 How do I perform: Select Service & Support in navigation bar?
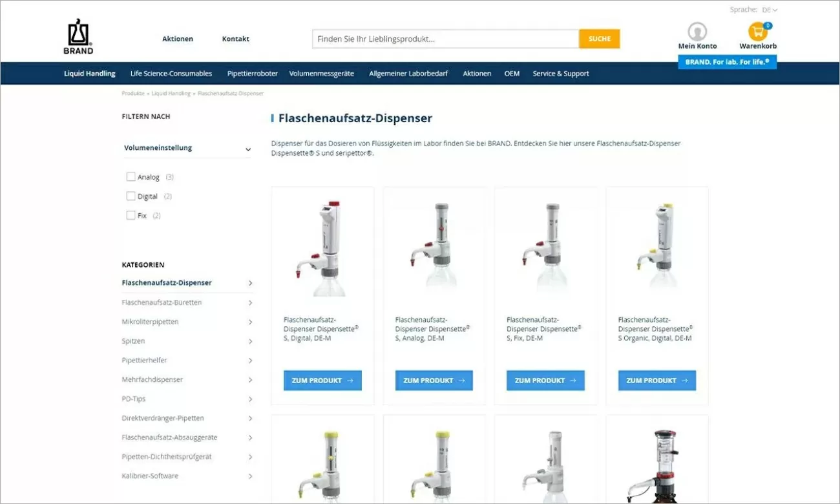click(560, 74)
